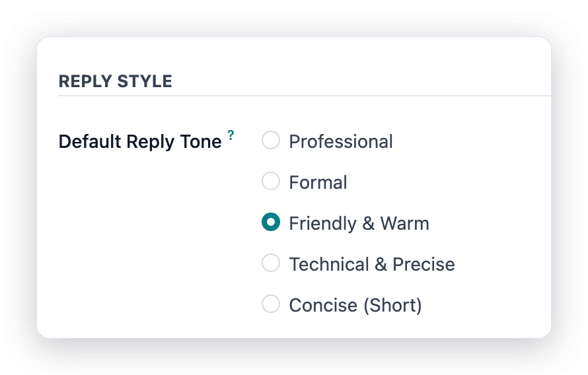The height and width of the screenshot is (375, 588).
Task: Click the word "STYLE" in the heading
Action: [145, 81]
